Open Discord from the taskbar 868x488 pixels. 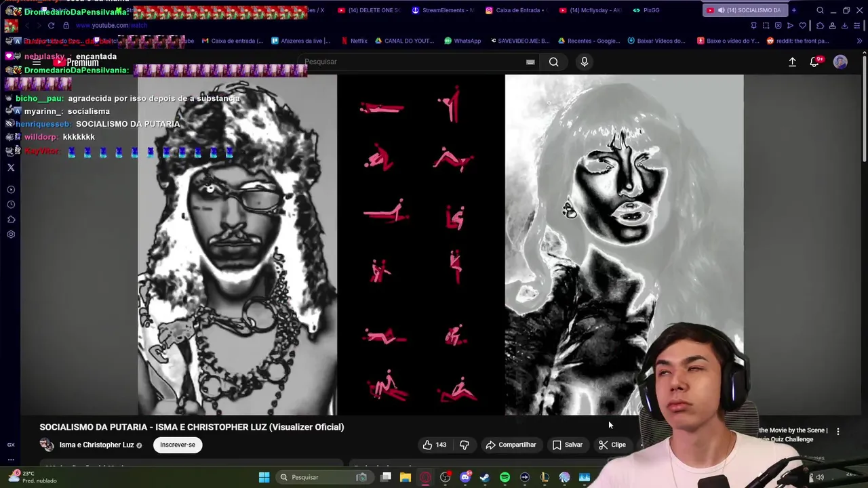click(x=465, y=477)
